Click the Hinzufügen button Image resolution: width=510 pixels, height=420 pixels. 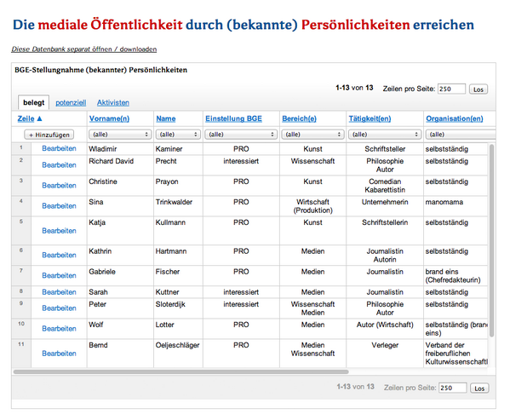49,135
